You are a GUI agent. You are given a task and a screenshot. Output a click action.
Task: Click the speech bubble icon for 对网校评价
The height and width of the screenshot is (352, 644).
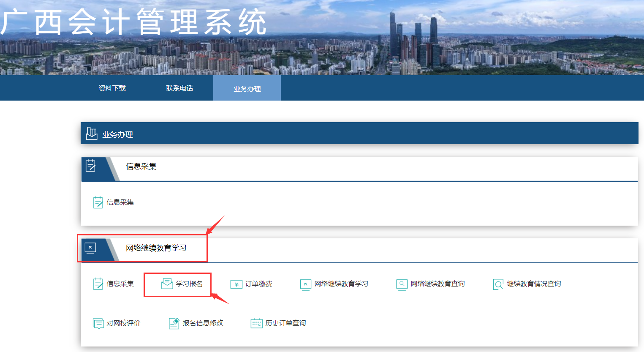pos(99,323)
